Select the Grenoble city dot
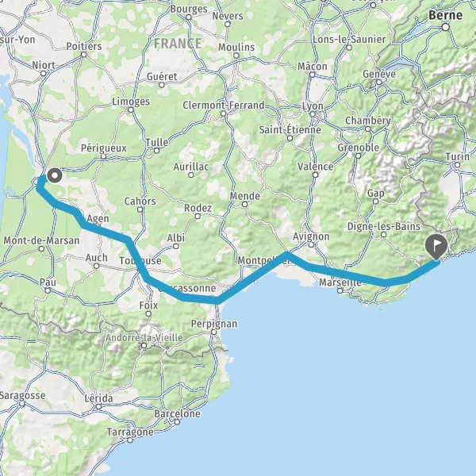Screen dimensions: 476x476 point(359,155)
